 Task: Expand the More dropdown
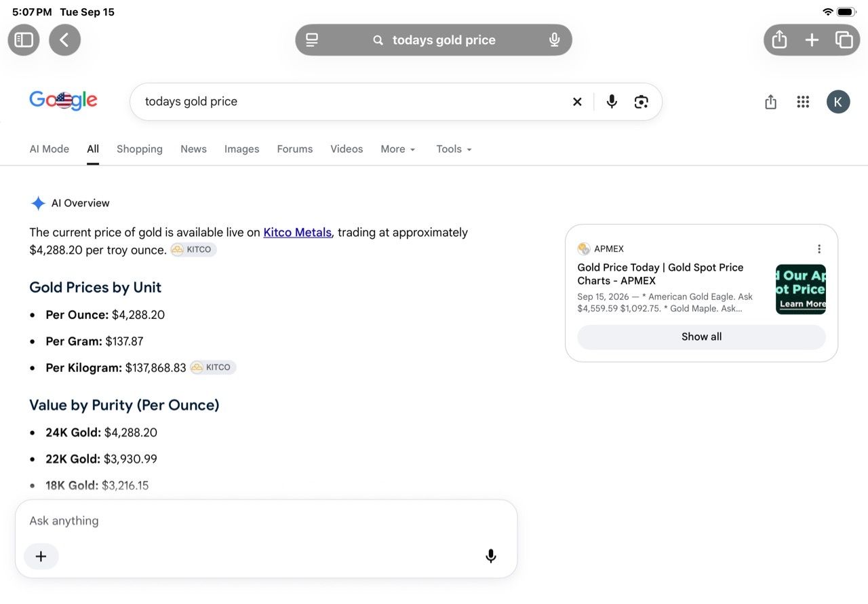pos(398,149)
